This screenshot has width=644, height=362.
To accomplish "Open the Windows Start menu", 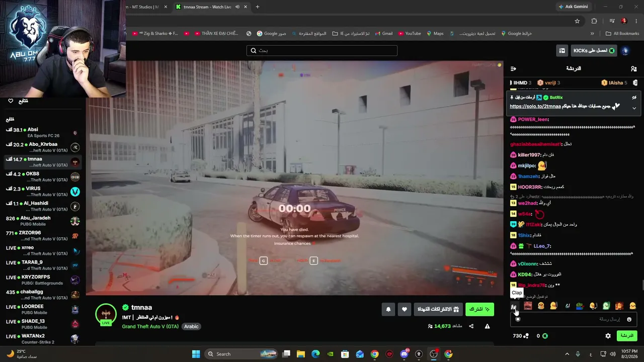I will 196,354.
